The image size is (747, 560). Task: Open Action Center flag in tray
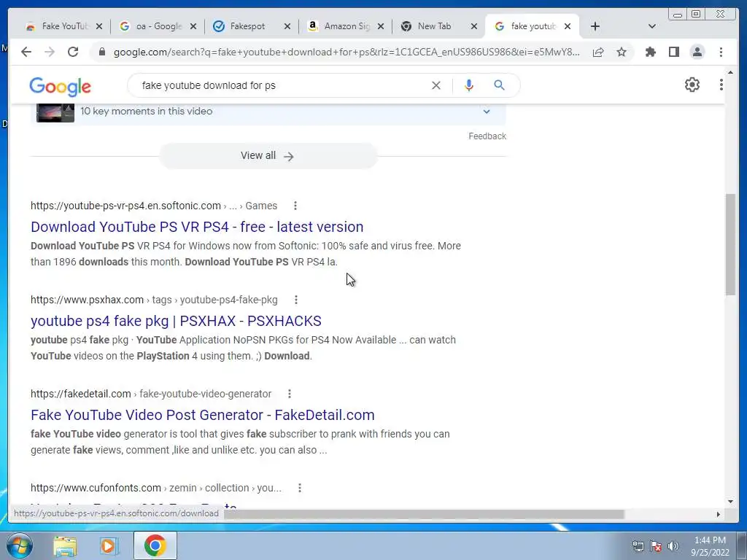click(656, 546)
